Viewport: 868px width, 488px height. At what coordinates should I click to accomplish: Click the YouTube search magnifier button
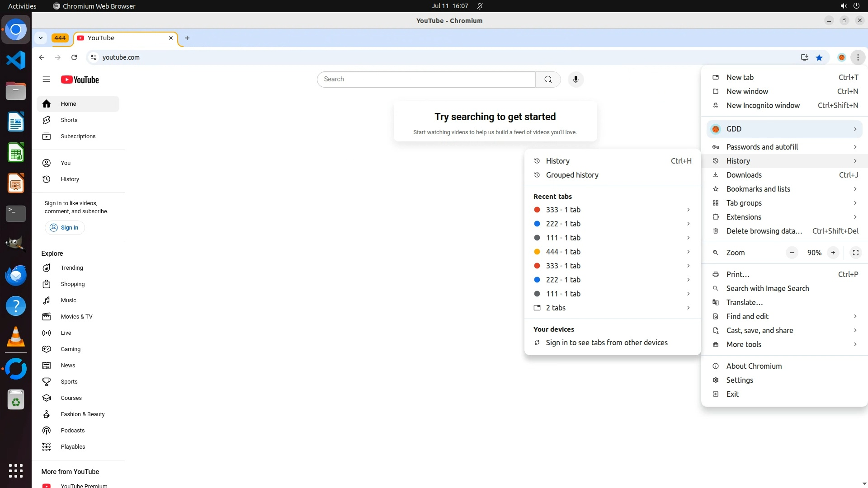tap(548, 80)
